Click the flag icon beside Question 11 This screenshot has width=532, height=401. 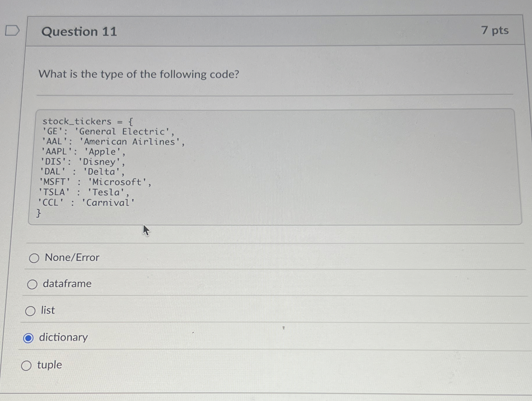(x=12, y=30)
